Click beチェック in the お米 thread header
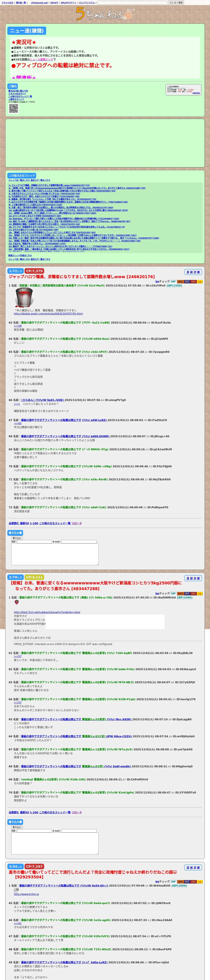This screenshot has height=980, width=210. pos(162,594)
